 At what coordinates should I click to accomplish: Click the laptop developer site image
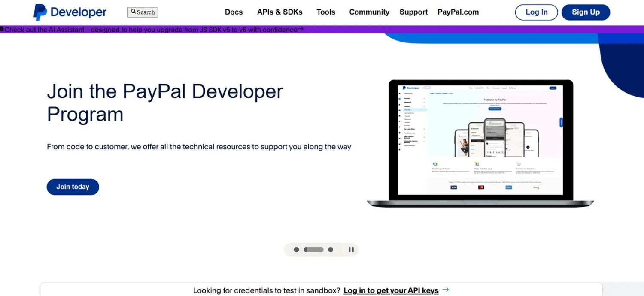[480, 144]
